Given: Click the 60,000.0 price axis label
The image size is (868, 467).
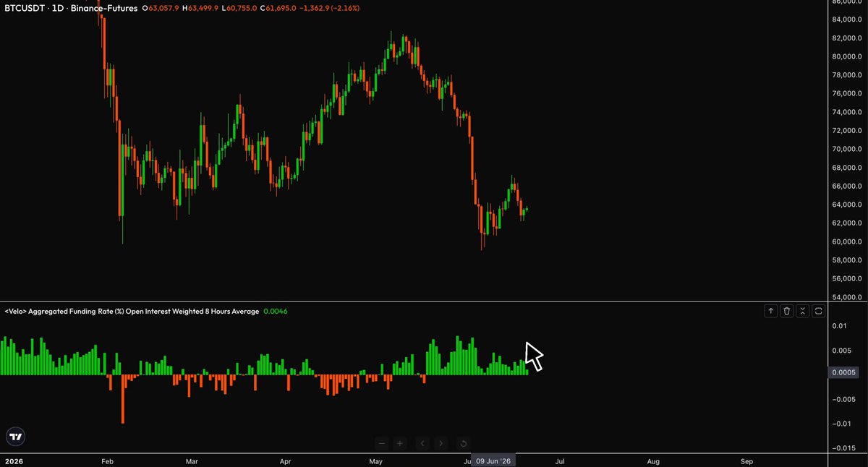Looking at the screenshot, I should tap(847, 241).
